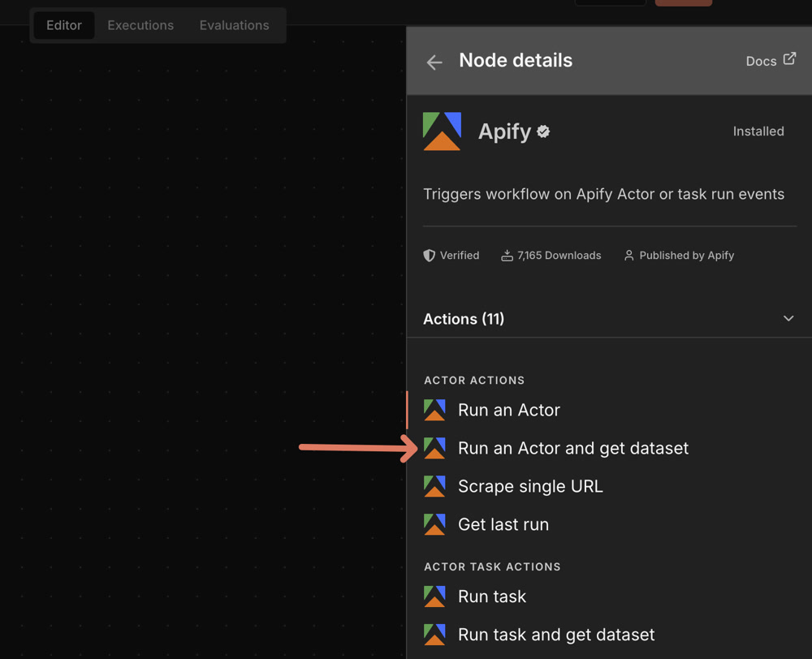Open the Editor tab

[64, 25]
